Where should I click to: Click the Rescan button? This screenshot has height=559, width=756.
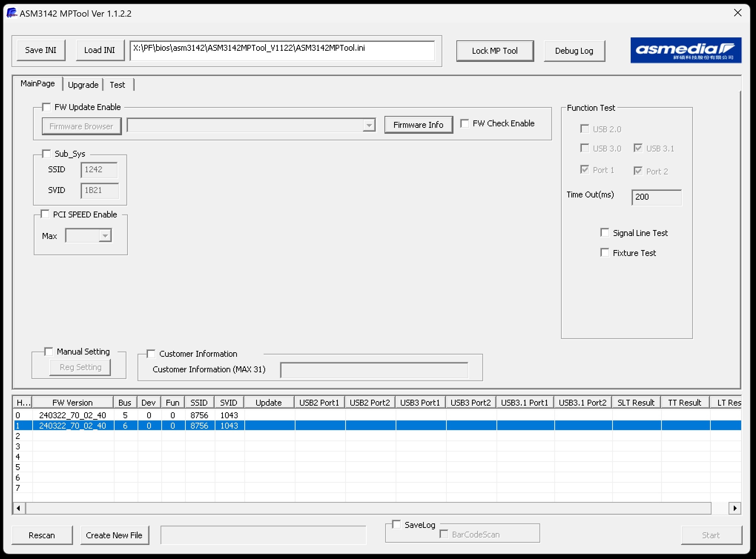coord(42,535)
